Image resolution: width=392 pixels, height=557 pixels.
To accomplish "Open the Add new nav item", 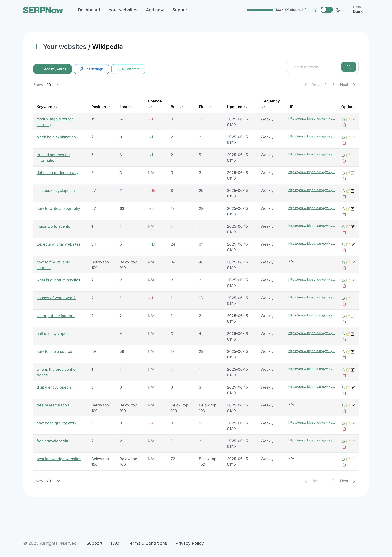I will [x=155, y=10].
